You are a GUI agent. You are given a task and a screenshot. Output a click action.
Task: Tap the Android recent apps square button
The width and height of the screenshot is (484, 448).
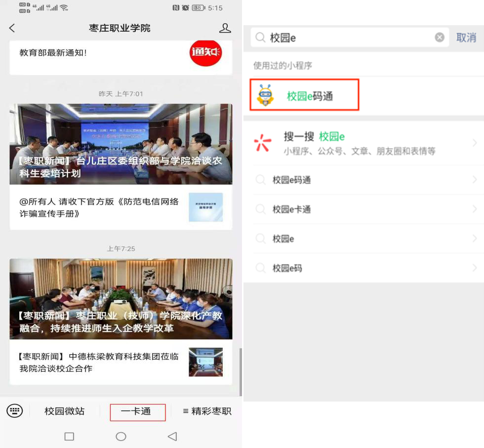[x=69, y=436]
